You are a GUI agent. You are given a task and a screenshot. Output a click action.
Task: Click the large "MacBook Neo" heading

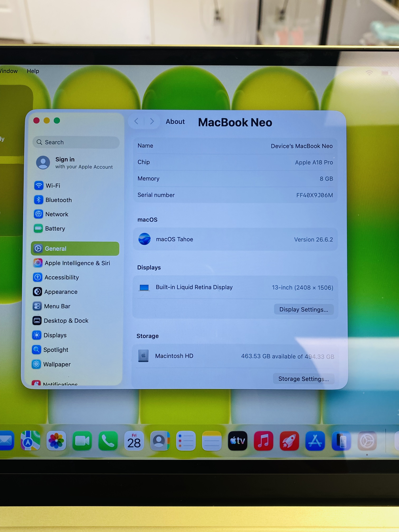click(235, 122)
